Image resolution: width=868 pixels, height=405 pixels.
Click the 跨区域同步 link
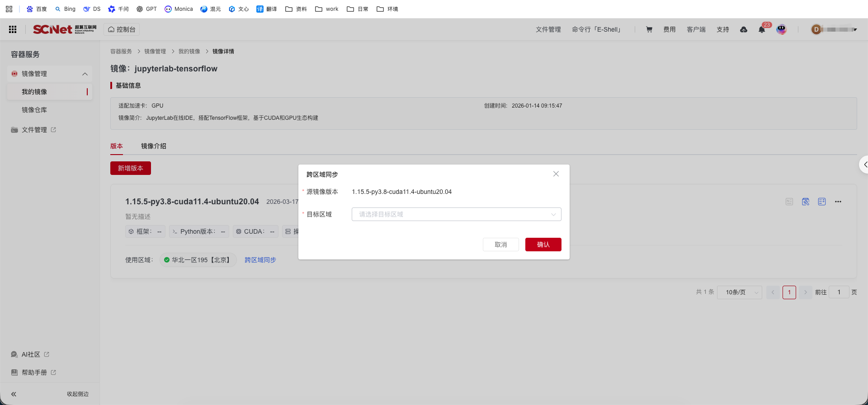260,260
